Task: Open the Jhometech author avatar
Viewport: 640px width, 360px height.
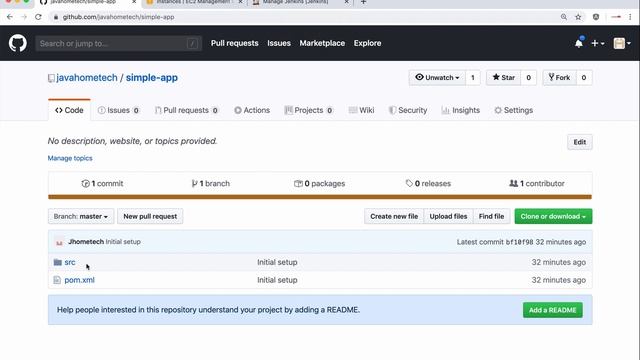Action: click(59, 242)
